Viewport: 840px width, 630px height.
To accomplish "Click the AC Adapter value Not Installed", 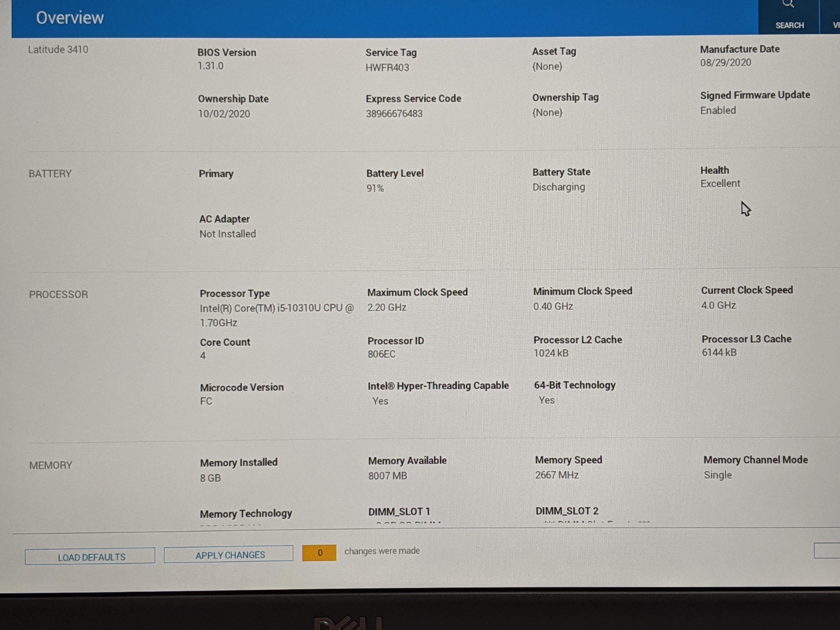I will 227,234.
